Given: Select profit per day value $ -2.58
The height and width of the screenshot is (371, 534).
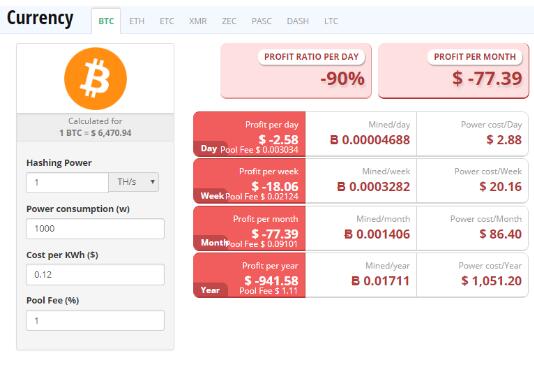Looking at the screenshot, I should coord(278,139).
